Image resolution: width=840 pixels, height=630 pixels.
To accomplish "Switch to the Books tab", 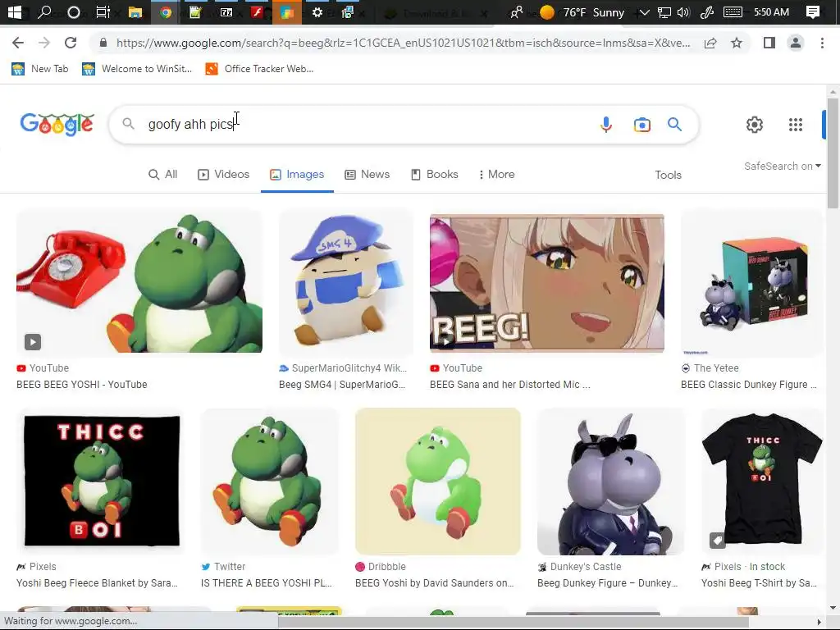I will point(435,174).
